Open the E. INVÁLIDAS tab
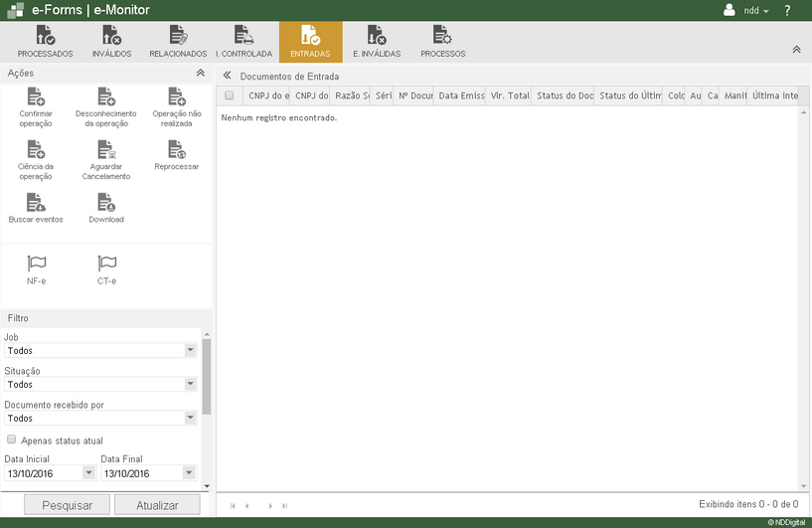The height and width of the screenshot is (528, 812). pos(377,42)
